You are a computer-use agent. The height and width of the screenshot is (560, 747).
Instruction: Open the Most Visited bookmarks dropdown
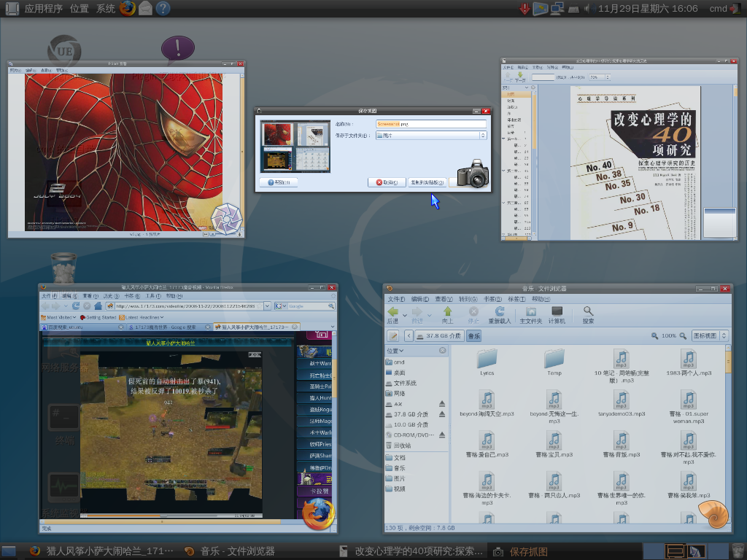[x=58, y=317]
